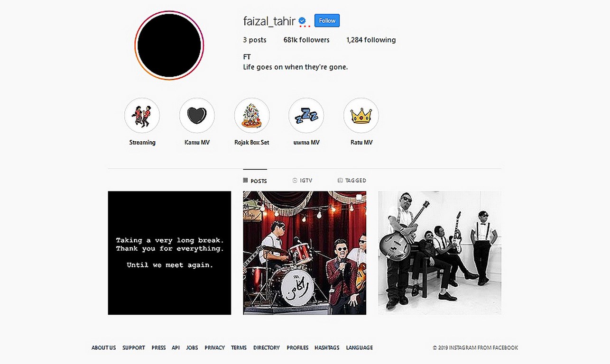Open the Kamu MV heart highlight
610x364 pixels.
[197, 116]
